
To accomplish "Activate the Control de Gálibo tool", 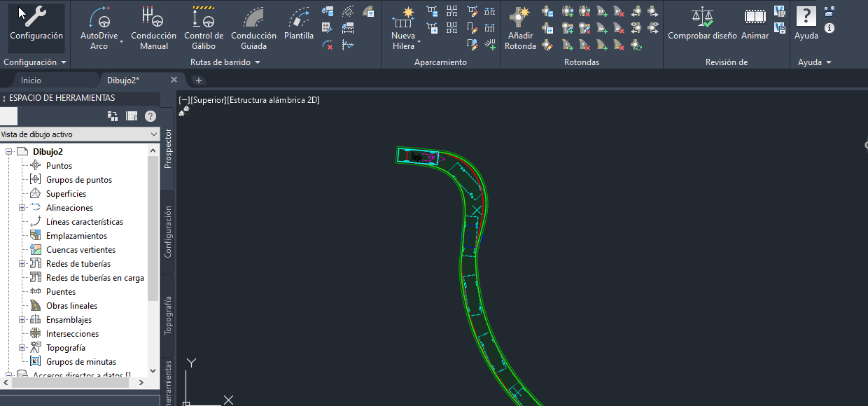I will coord(204,28).
